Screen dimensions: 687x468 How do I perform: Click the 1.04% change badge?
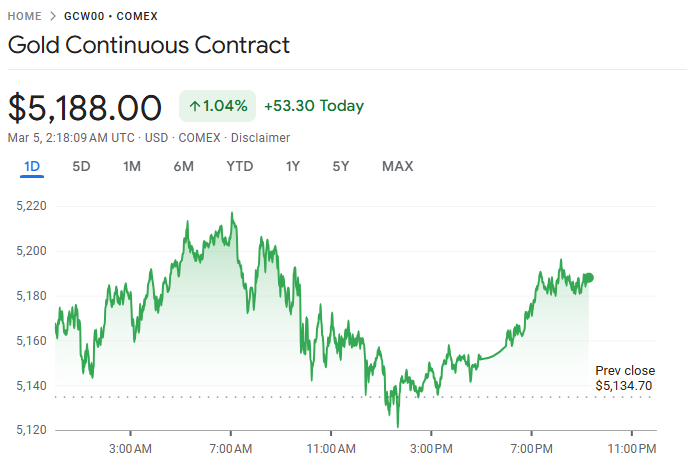216,106
